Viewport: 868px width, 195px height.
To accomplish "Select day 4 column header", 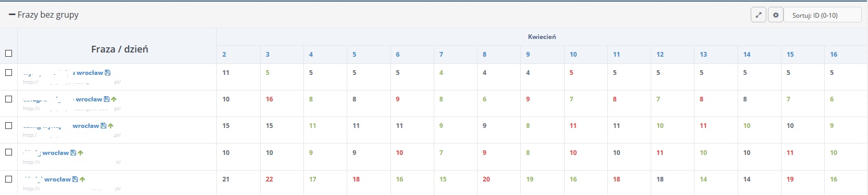I will point(311,54).
